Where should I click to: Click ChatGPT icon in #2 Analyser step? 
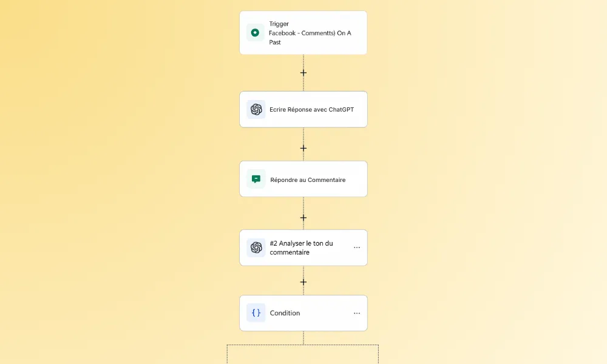(256, 248)
